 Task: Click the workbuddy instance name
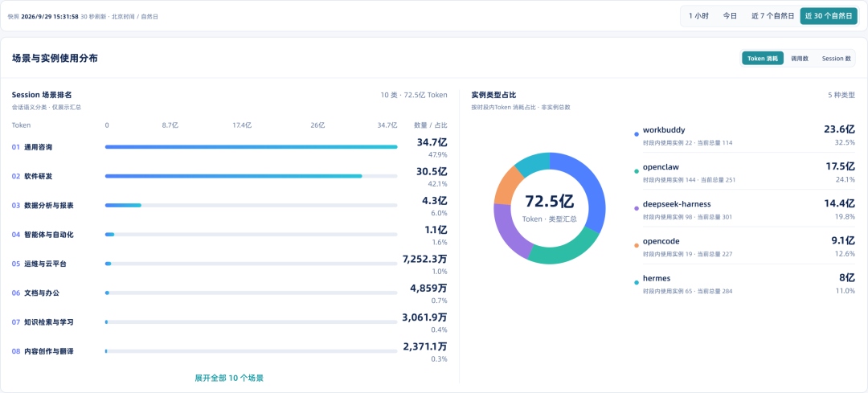[664, 130]
